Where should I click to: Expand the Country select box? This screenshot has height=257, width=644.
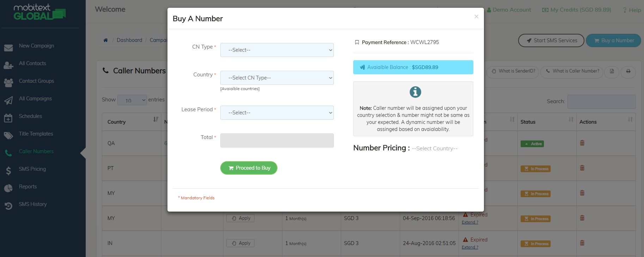(x=277, y=78)
